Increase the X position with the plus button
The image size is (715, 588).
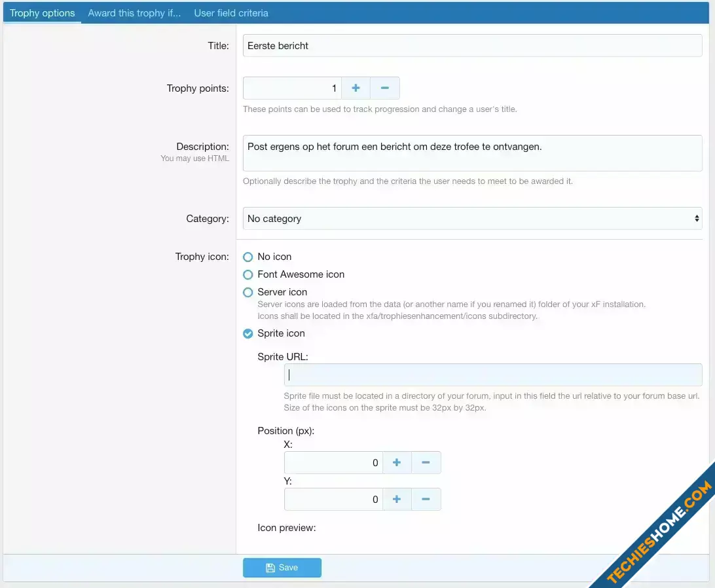pos(397,462)
